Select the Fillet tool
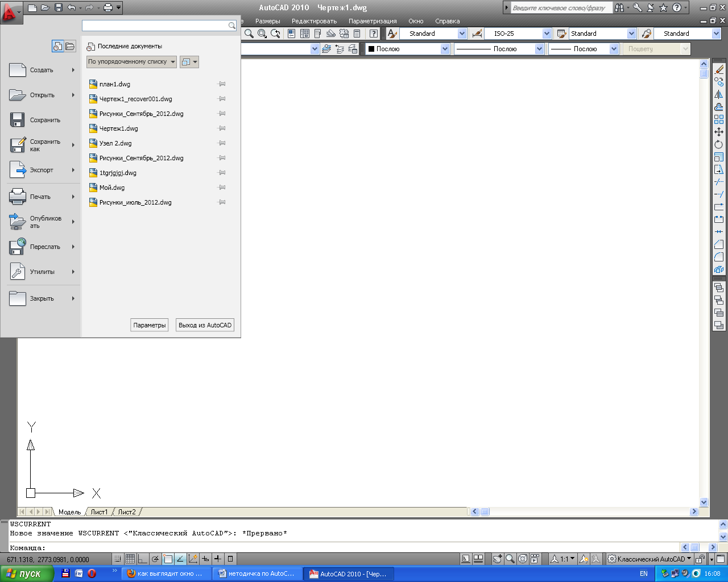The height and width of the screenshot is (582, 728). (x=719, y=257)
